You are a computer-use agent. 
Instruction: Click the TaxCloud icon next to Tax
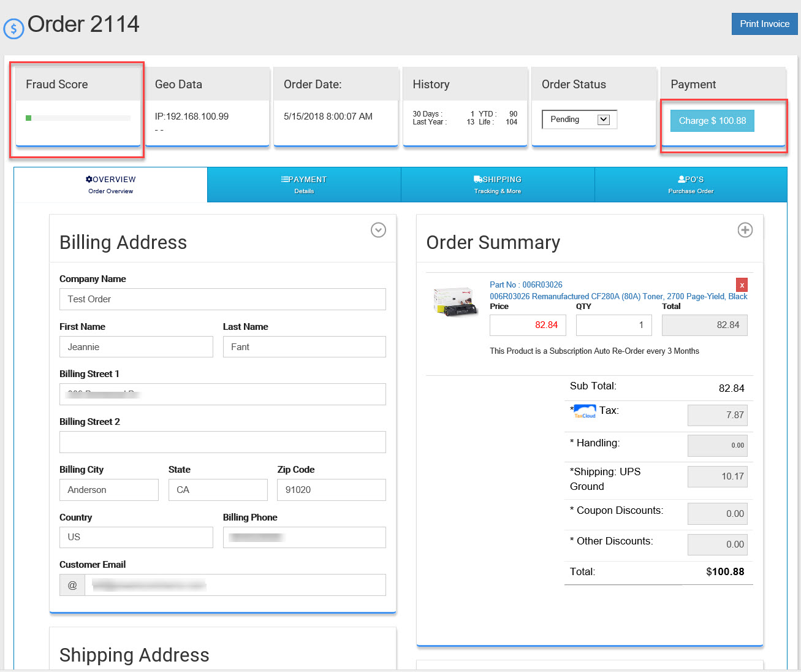point(585,411)
